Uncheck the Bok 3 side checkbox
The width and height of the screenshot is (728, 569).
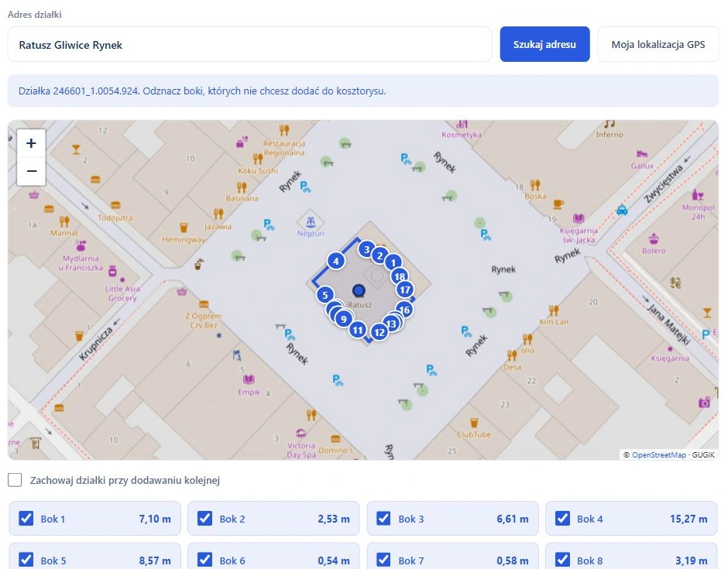tap(383, 518)
